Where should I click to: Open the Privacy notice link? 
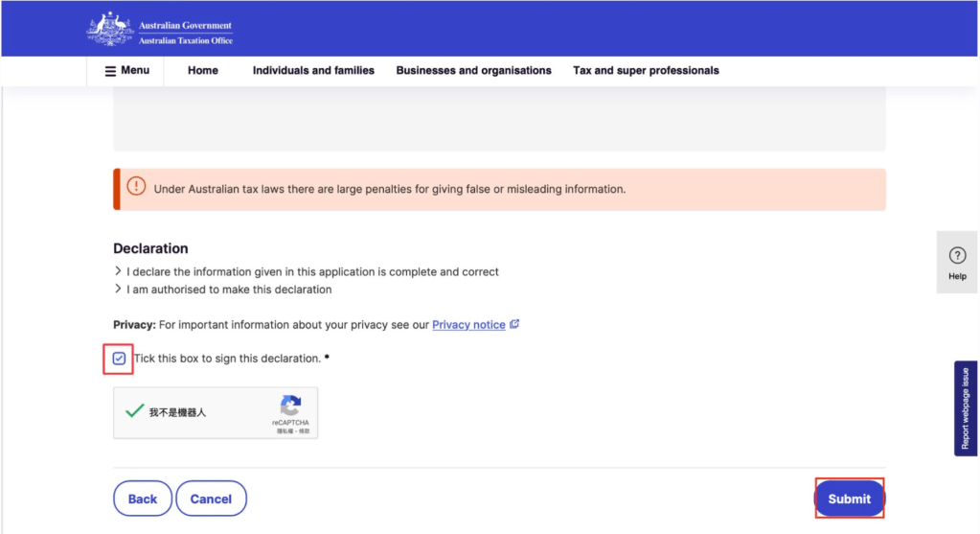468,325
